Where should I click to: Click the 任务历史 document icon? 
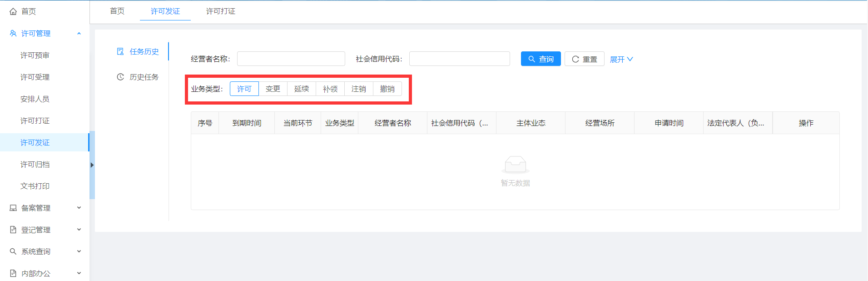coord(120,51)
